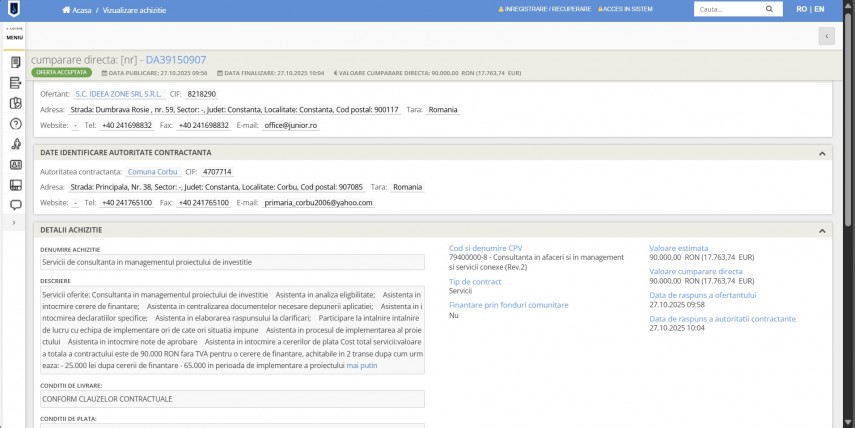Viewport: 855px width, 428px height.
Task: Click the rocket icon in sidebar
Action: point(15,144)
